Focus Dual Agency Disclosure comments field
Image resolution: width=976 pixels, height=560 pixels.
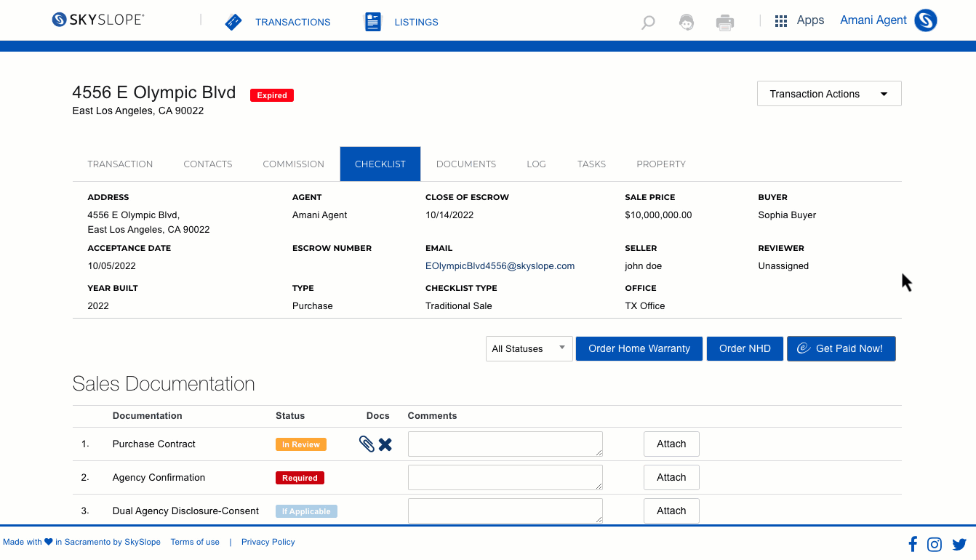(505, 511)
